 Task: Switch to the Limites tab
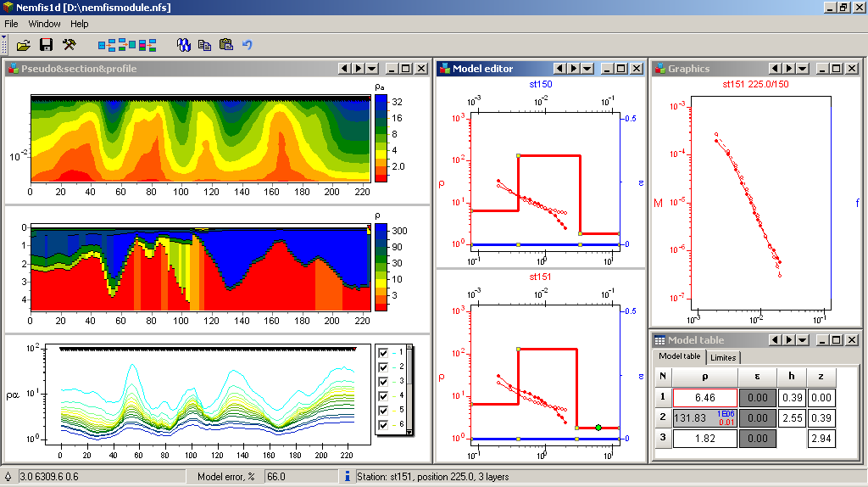pyautogui.click(x=723, y=357)
